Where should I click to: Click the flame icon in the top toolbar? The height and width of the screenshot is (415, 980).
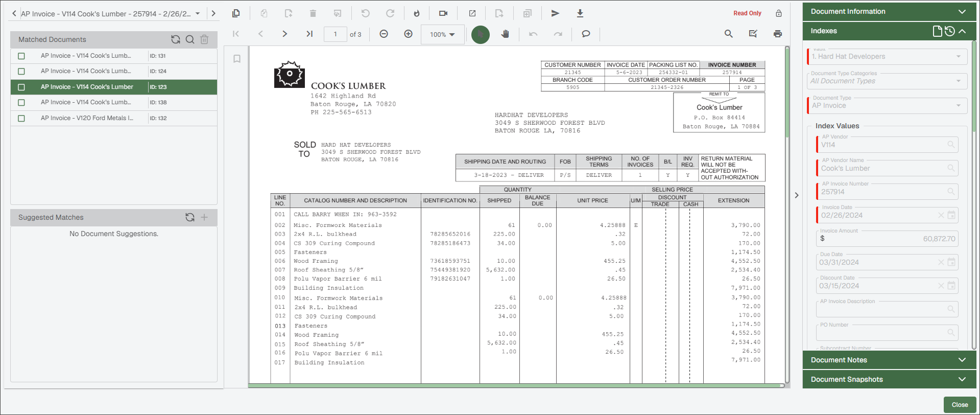[417, 13]
